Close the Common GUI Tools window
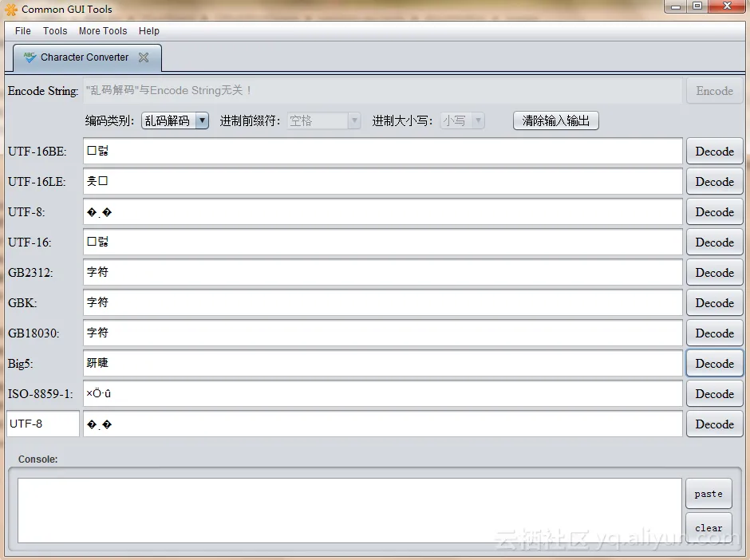750x560 pixels. [727, 6]
